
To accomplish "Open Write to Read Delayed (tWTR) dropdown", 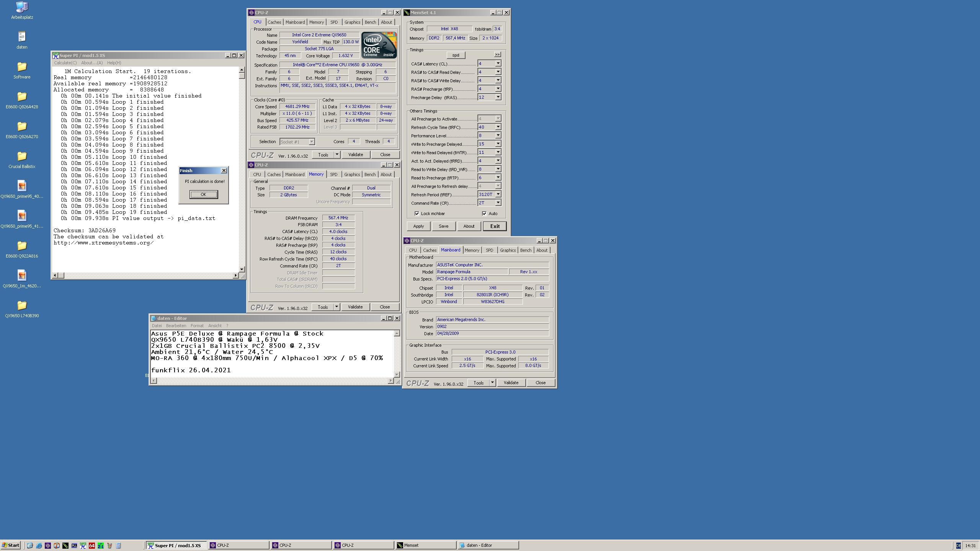I will click(x=498, y=152).
